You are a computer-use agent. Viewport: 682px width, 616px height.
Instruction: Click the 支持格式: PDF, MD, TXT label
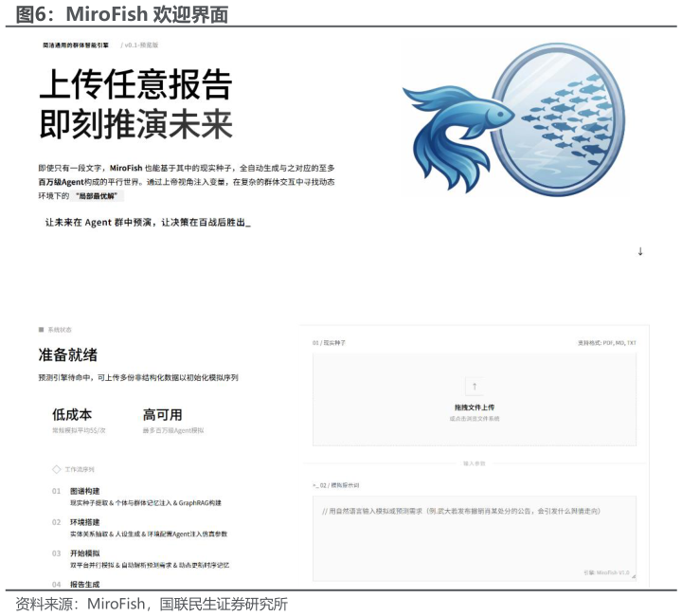coord(607,343)
